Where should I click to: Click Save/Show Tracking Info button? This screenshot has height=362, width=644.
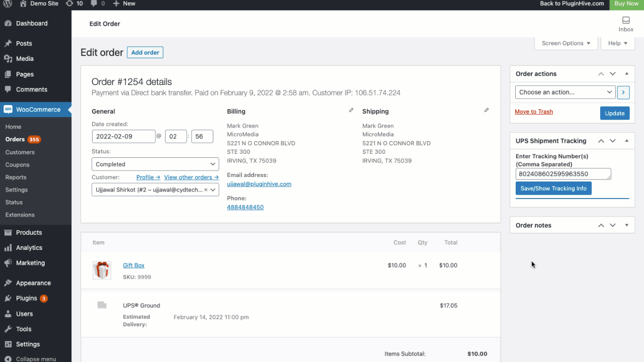pos(553,189)
